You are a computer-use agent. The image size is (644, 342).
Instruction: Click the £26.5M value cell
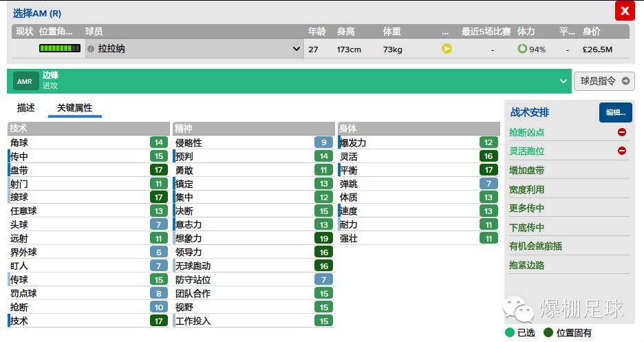point(597,50)
